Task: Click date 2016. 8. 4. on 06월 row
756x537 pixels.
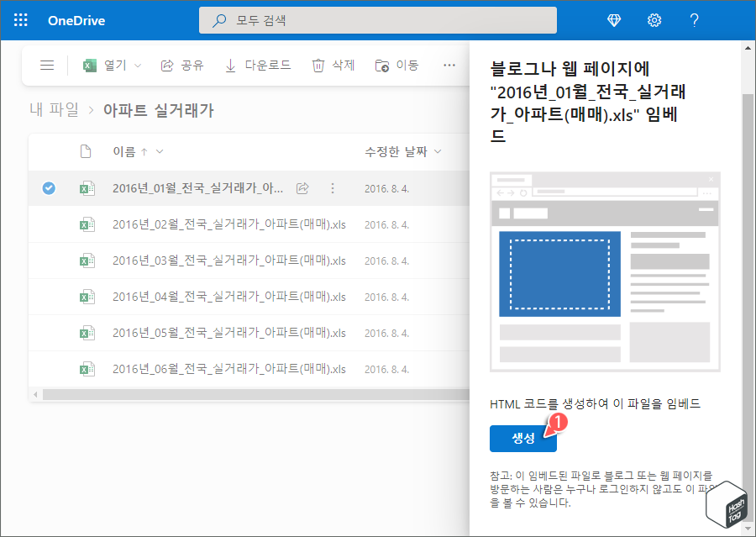Action: tap(386, 369)
